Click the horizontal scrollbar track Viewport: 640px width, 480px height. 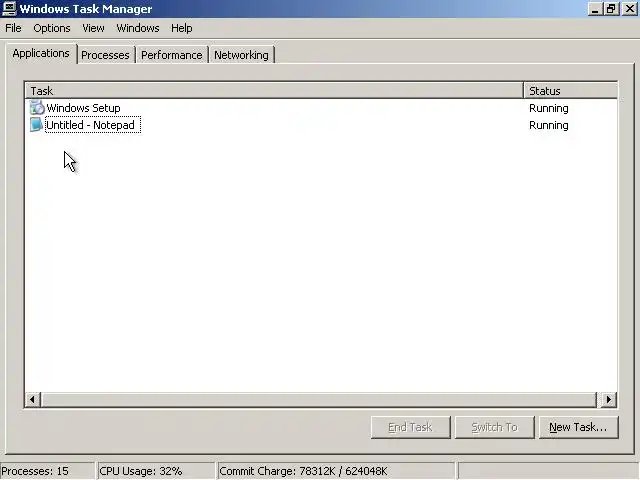[x=319, y=399]
